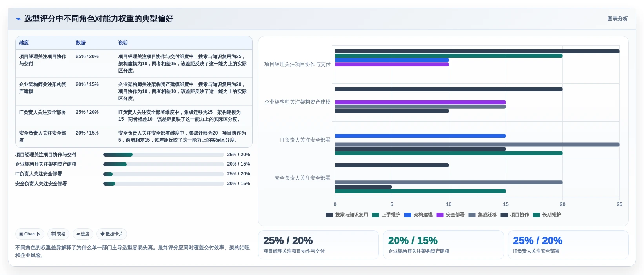Click chart axis label IT负责人关注安全部署
This screenshot has height=275, width=644.
pos(305,140)
